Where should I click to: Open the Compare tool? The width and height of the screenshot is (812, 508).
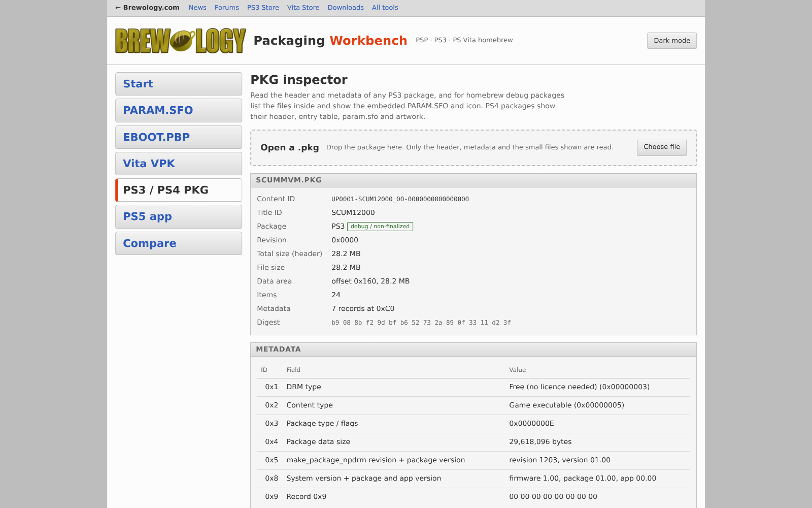(179, 243)
